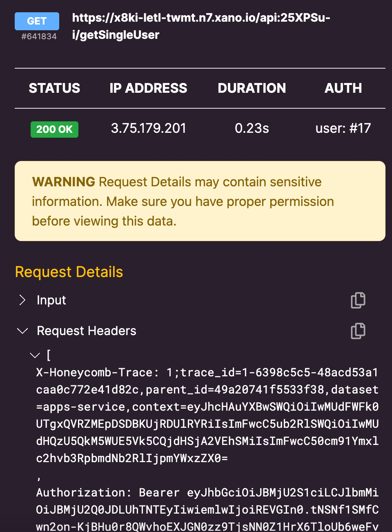Click the sensitive information WARNING banner

pyautogui.click(x=200, y=201)
